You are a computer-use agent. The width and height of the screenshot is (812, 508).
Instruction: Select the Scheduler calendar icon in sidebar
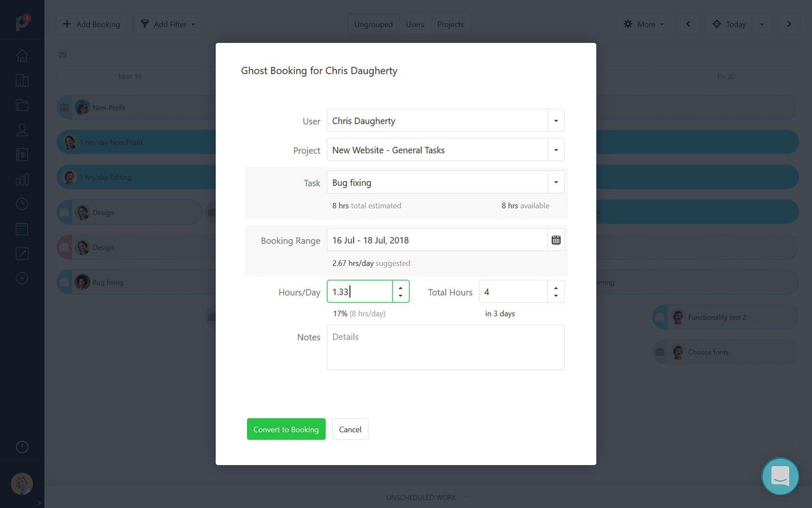[x=22, y=228]
